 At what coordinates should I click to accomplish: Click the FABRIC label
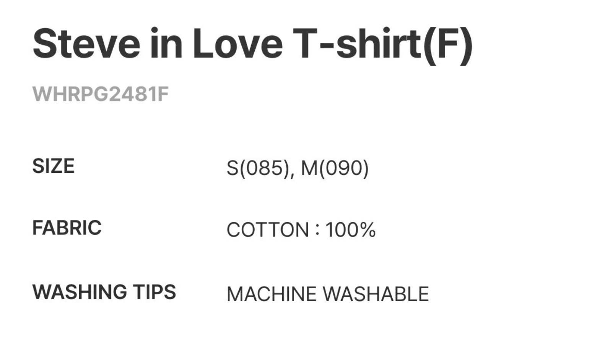[x=67, y=228]
